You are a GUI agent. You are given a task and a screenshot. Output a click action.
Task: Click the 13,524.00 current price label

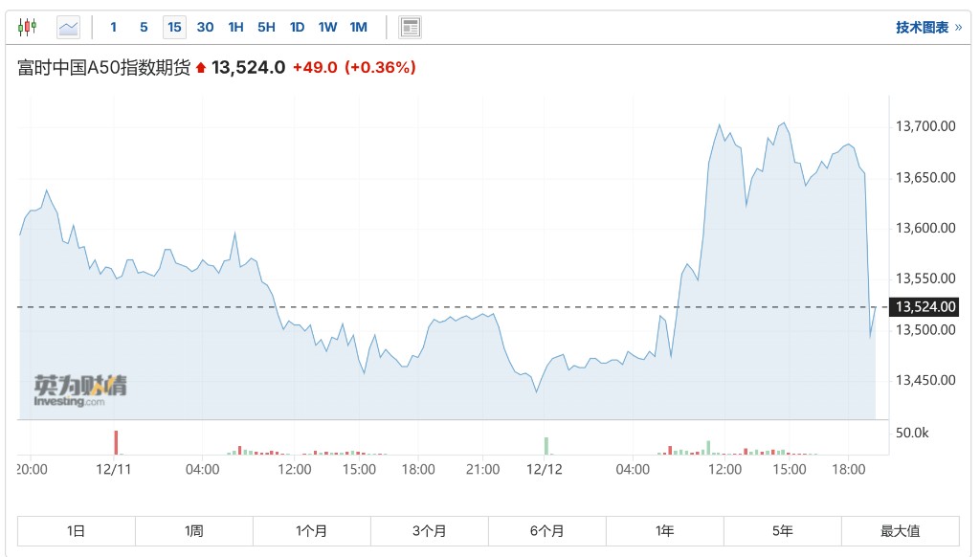924,306
